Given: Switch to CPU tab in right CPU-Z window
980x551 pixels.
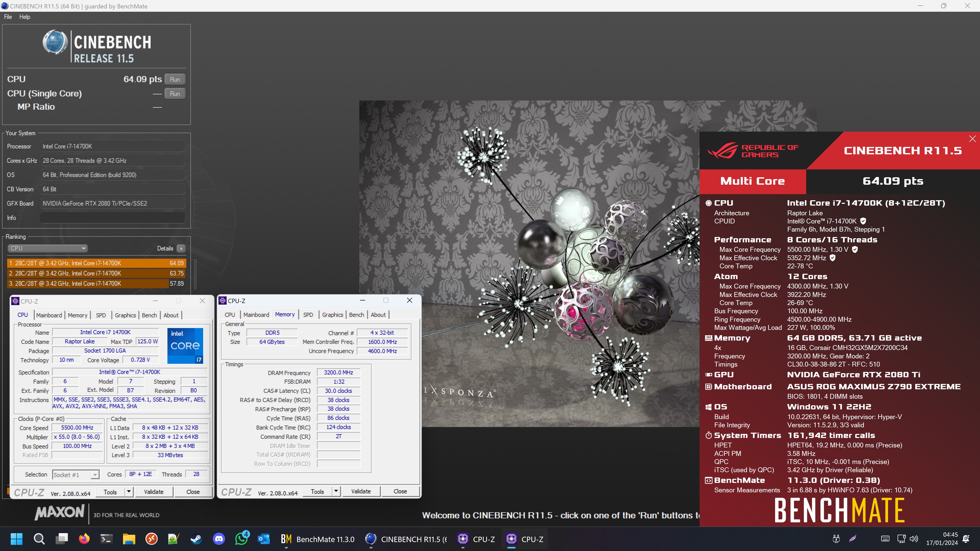Looking at the screenshot, I should pyautogui.click(x=230, y=315).
